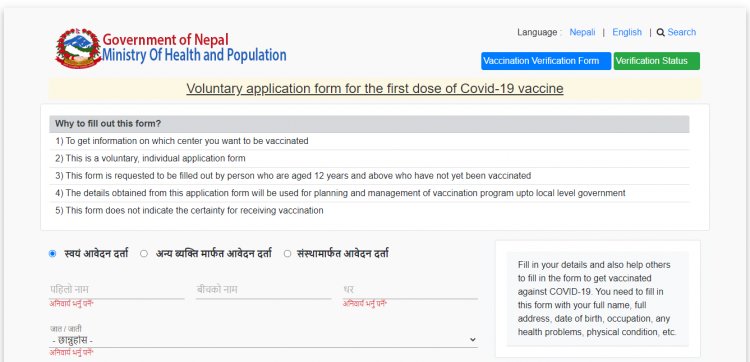Click the Government of Nepal emblem logo

coord(78,48)
